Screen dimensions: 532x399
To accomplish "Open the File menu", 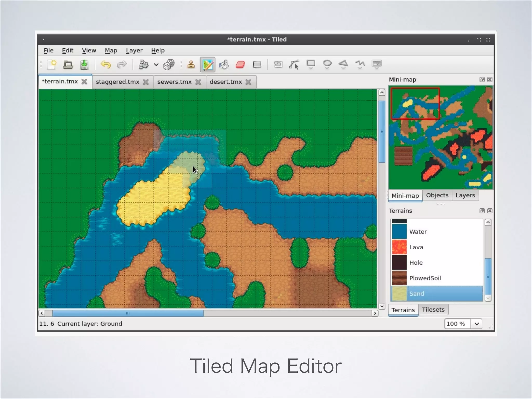I will pos(49,50).
